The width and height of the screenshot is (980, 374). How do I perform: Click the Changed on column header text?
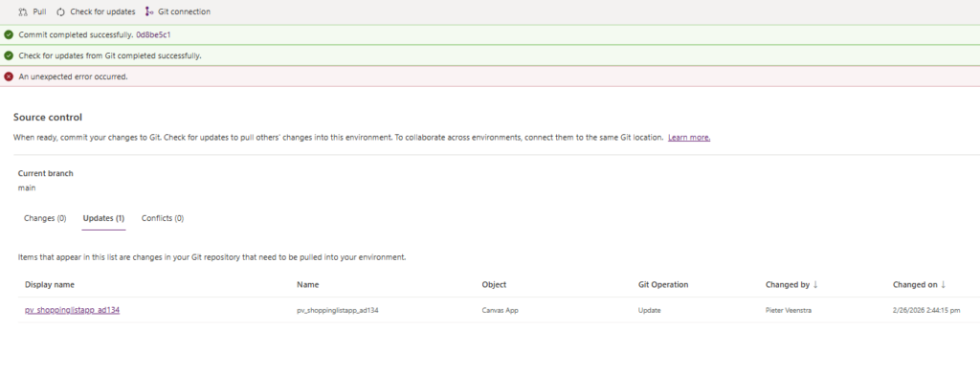tap(915, 285)
